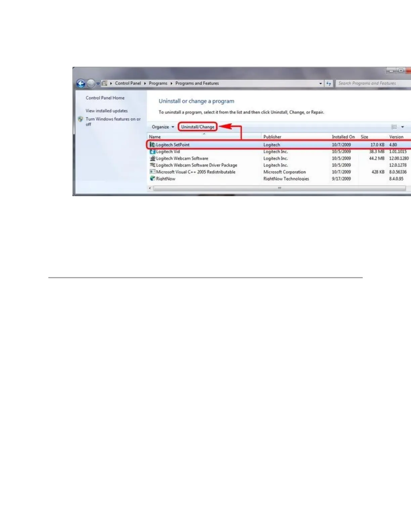This screenshot has height=532, width=411.
Task: Click the horizontal scrollbar thumb
Action: pyautogui.click(x=279, y=188)
